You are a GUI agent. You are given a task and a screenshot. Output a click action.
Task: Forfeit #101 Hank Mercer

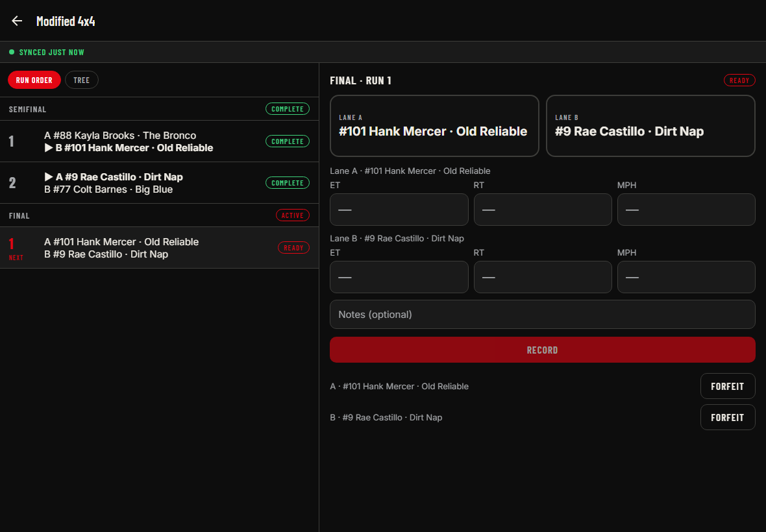tap(728, 387)
